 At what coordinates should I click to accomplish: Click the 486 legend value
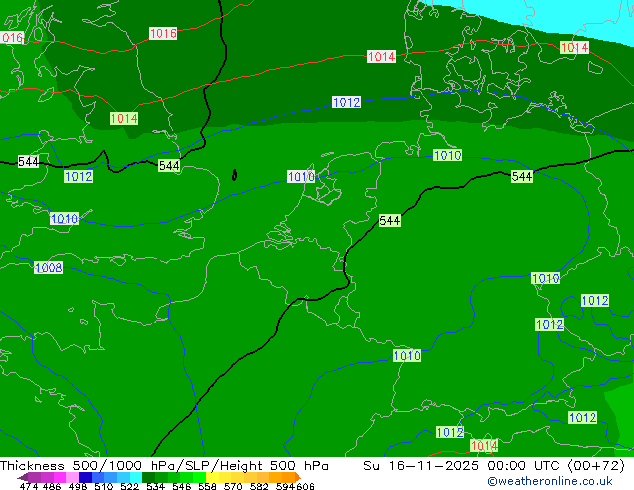pyautogui.click(x=52, y=486)
